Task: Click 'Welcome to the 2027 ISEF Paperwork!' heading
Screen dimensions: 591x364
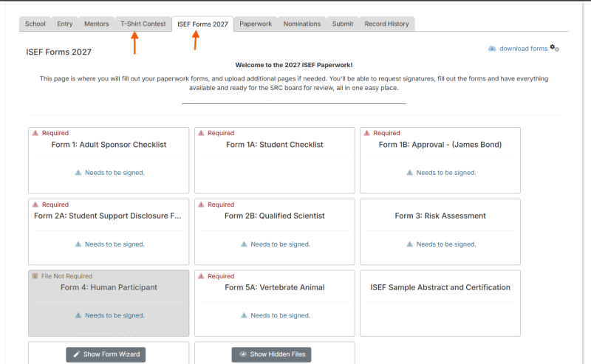Action: point(294,65)
